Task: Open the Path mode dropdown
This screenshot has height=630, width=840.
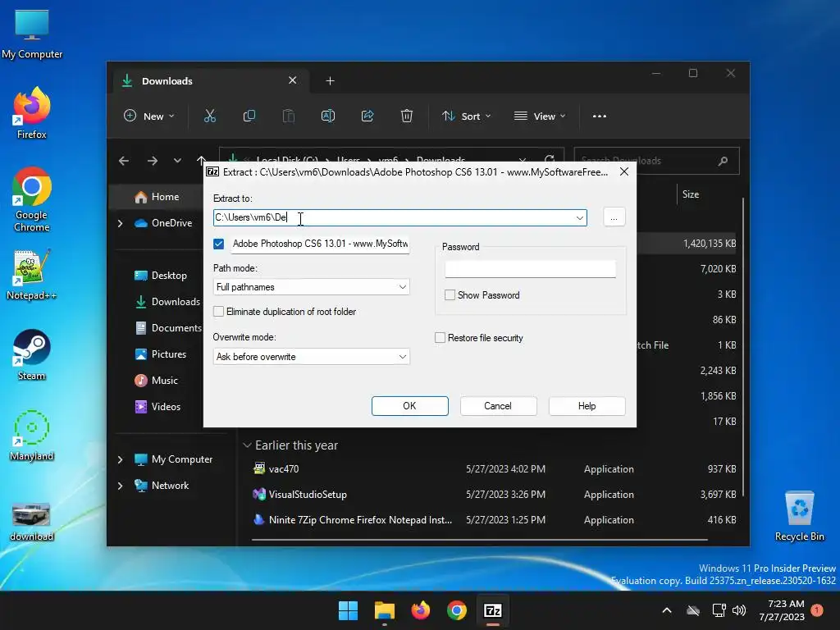Action: [311, 287]
